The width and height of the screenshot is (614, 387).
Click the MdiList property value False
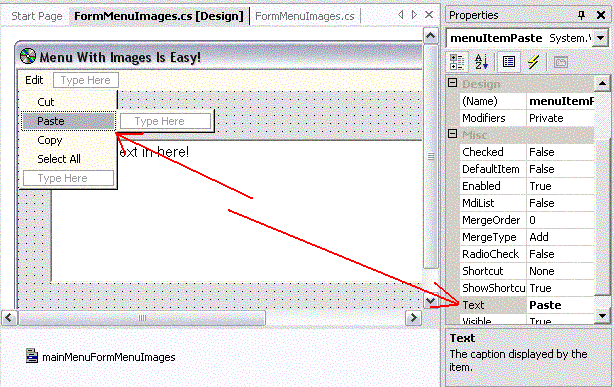pos(561,203)
